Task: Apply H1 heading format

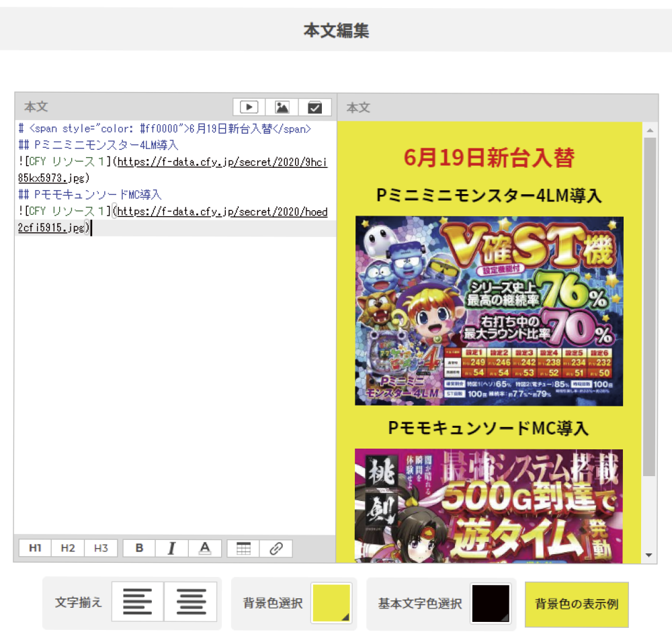Action: point(36,548)
